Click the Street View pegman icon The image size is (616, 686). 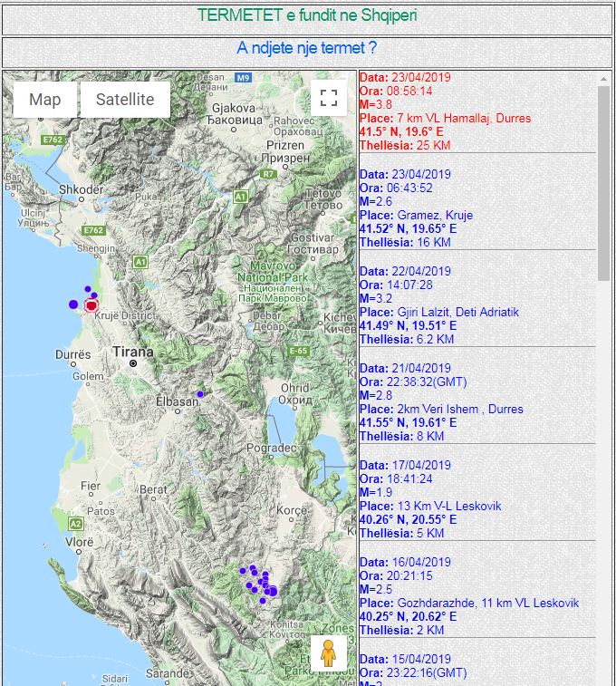click(x=328, y=652)
